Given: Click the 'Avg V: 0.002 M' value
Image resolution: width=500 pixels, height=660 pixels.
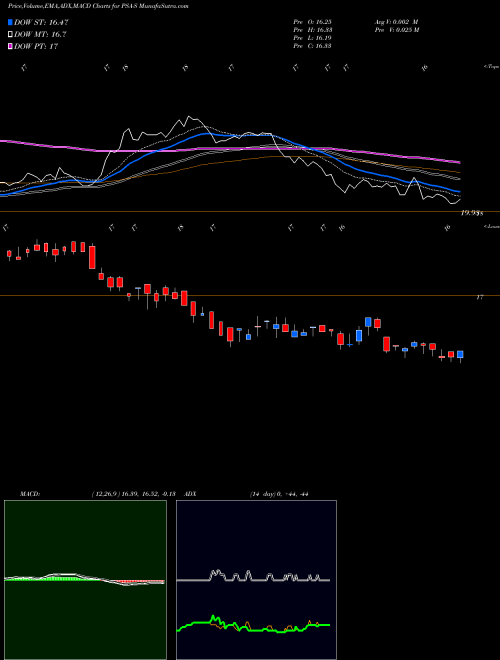Looking at the screenshot, I should click(x=396, y=22).
